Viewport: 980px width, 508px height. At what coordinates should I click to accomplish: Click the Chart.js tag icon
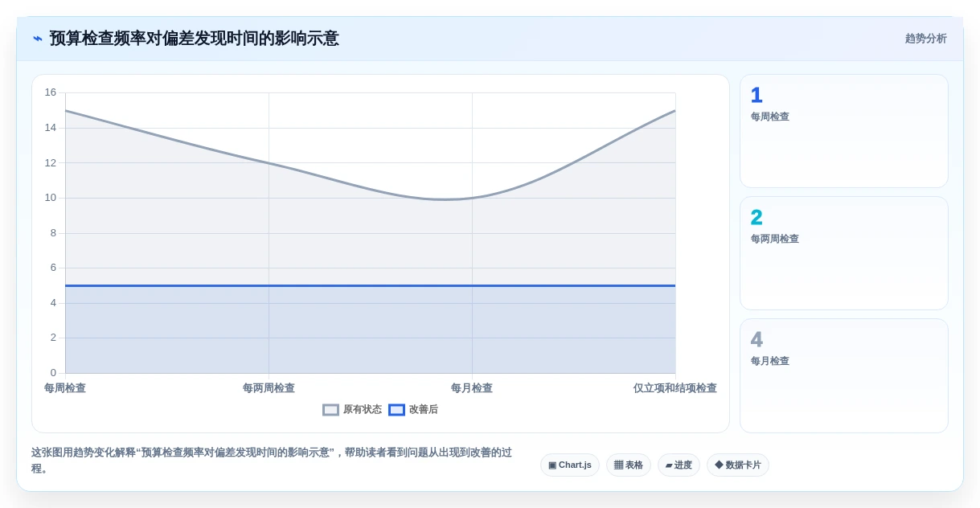point(552,465)
